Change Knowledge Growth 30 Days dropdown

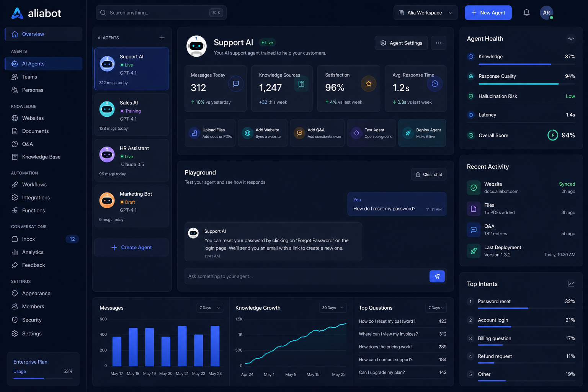point(333,308)
